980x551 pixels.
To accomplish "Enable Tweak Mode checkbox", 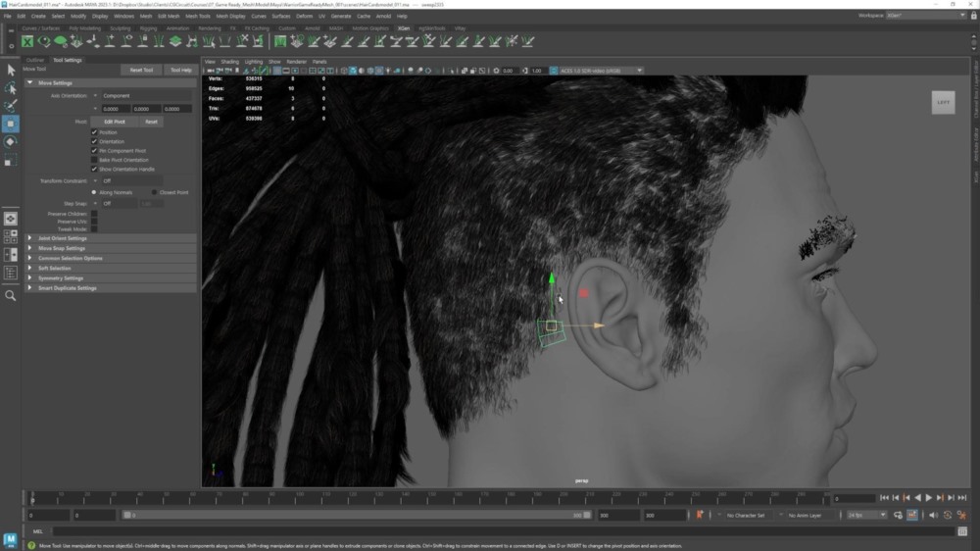I will coord(94,228).
